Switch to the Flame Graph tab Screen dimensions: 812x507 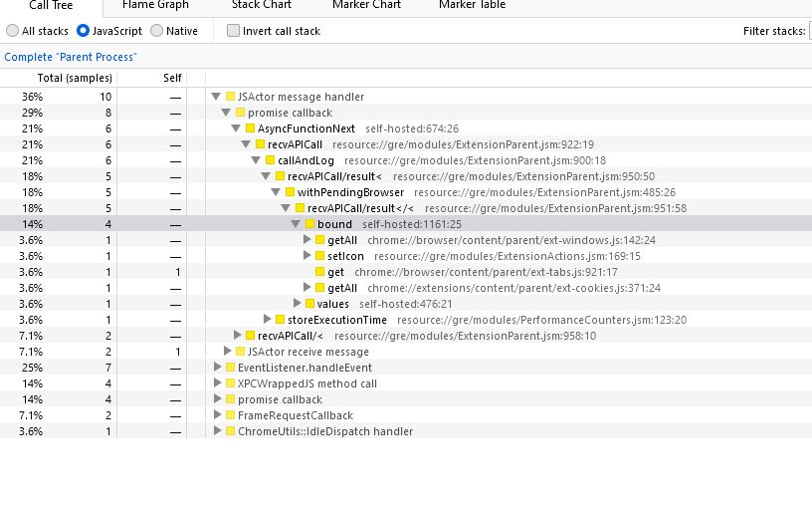click(155, 5)
